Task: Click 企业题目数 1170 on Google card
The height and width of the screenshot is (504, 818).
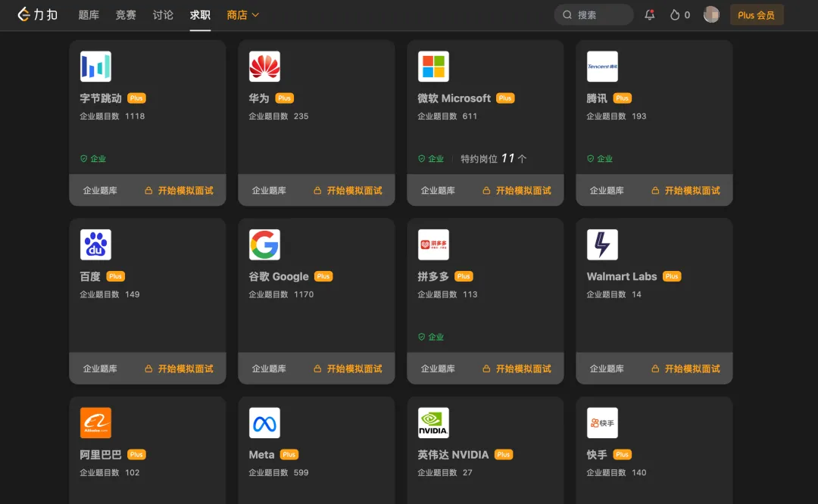Action: [281, 294]
